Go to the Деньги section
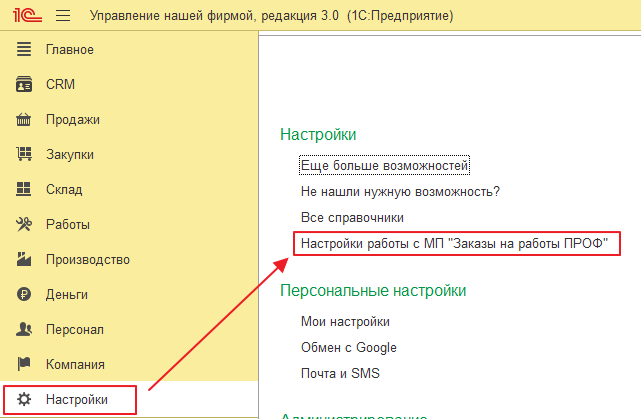The image size is (641, 419). [x=67, y=294]
